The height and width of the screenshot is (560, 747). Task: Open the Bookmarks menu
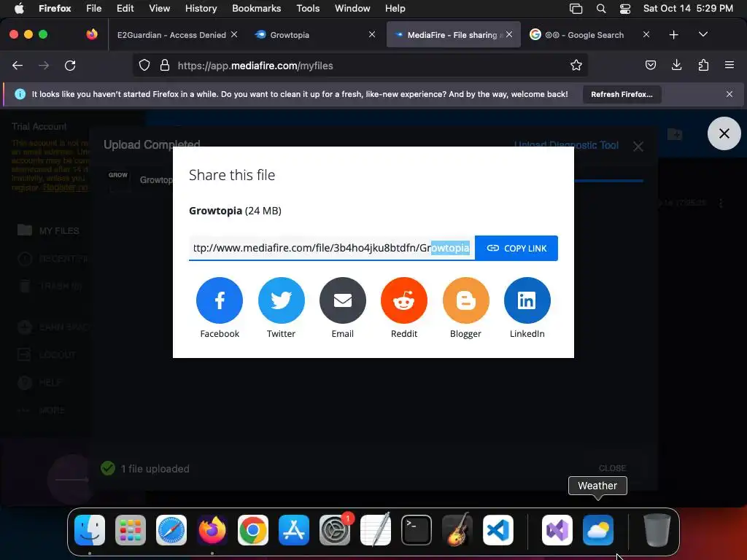point(256,8)
